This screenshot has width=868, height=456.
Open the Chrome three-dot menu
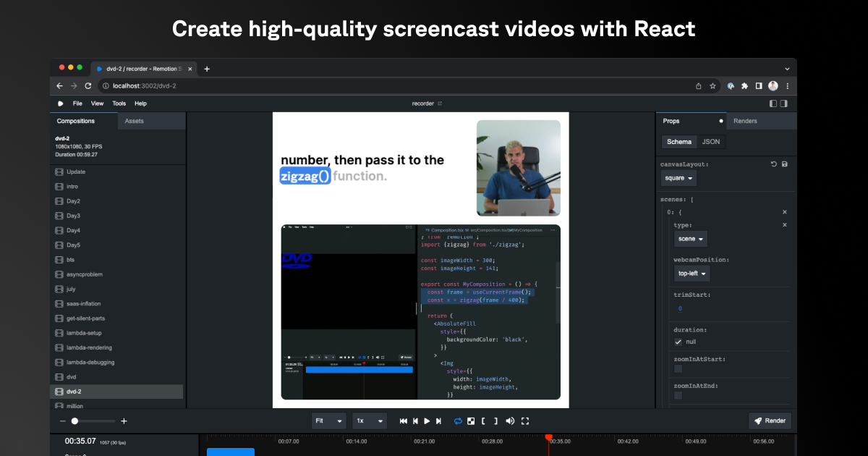[787, 85]
